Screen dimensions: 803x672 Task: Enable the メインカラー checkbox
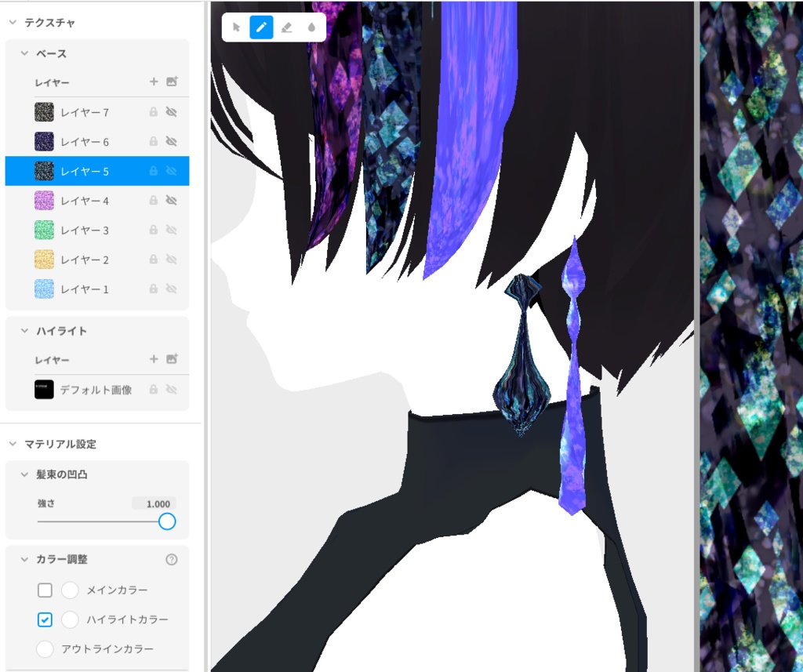tap(45, 590)
